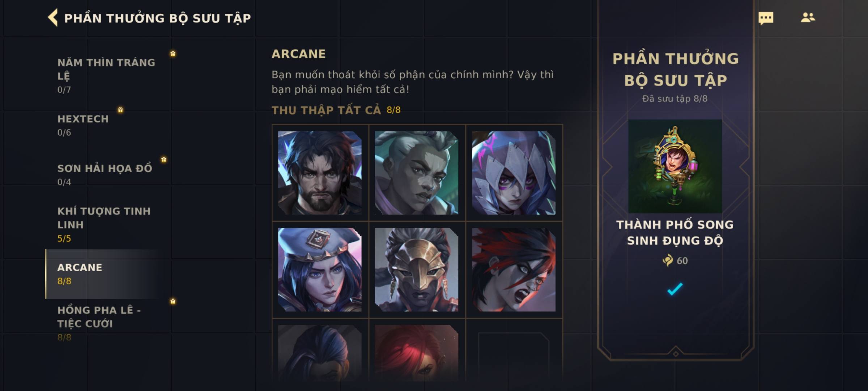Image resolution: width=868 pixels, height=391 pixels.
Task: Click gift icon next to Hextech
Action: (x=120, y=109)
